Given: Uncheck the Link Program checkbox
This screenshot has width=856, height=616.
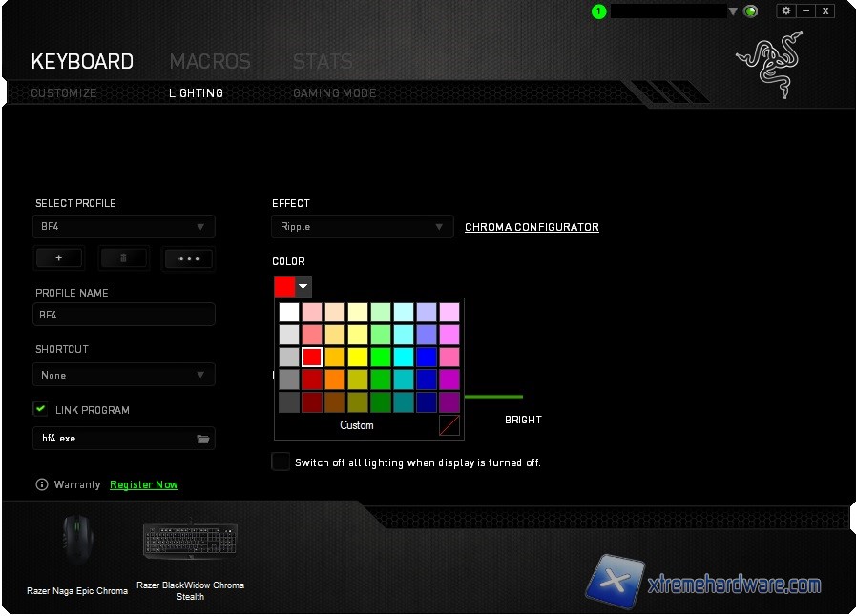Looking at the screenshot, I should (41, 409).
